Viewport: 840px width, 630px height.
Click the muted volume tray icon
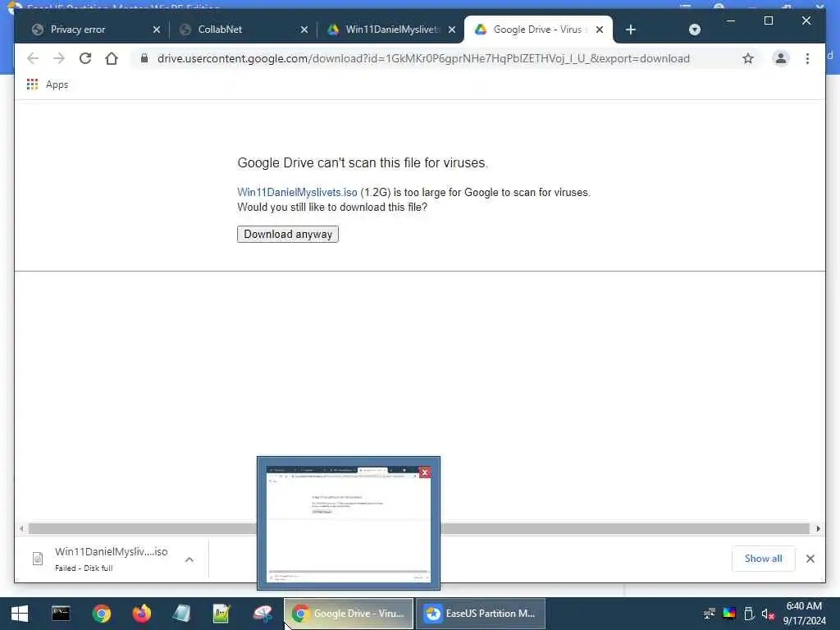(768, 614)
